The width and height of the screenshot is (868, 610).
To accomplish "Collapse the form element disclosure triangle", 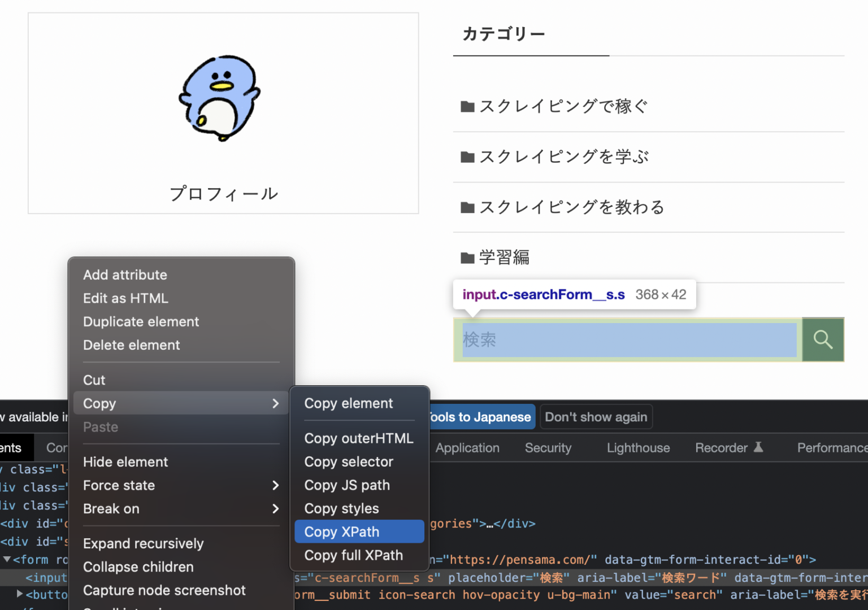I will pyautogui.click(x=7, y=559).
